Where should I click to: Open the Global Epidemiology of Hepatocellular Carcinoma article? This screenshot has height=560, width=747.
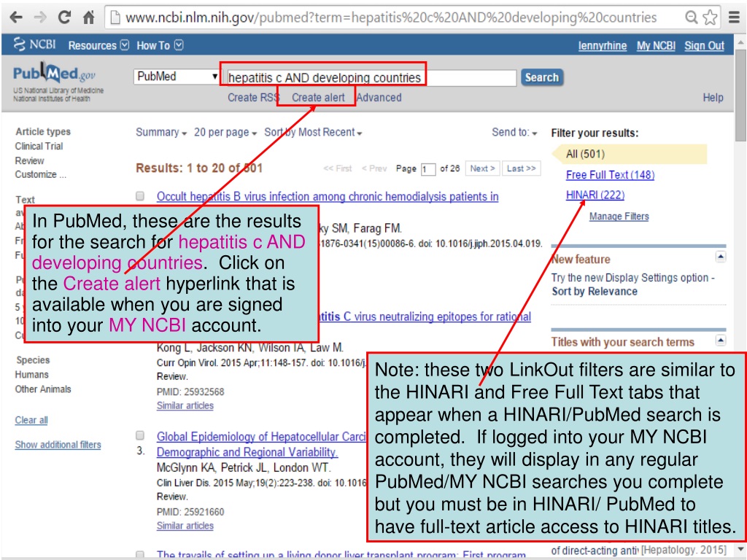[262, 444]
